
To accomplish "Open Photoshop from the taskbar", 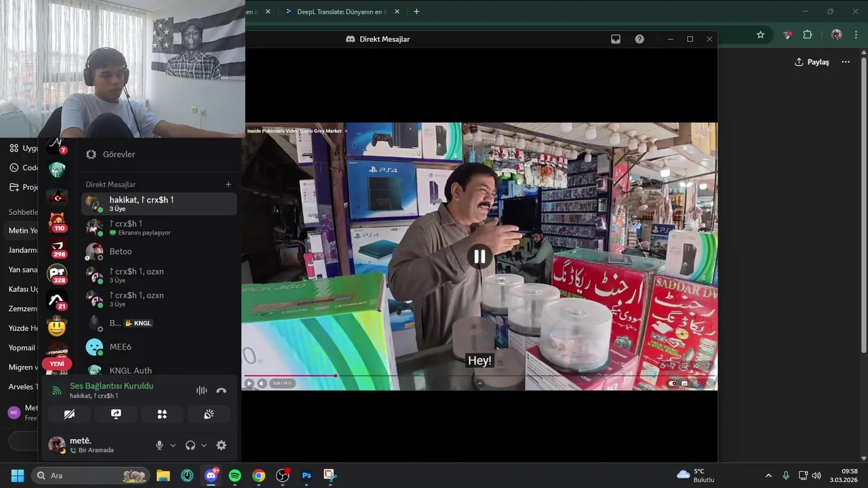I will pos(307,475).
